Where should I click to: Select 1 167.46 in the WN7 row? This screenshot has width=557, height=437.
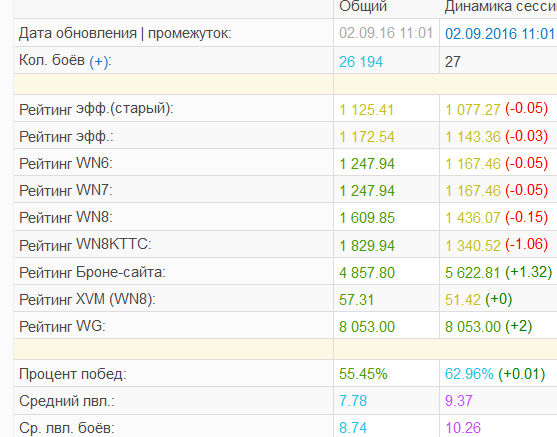tap(472, 191)
